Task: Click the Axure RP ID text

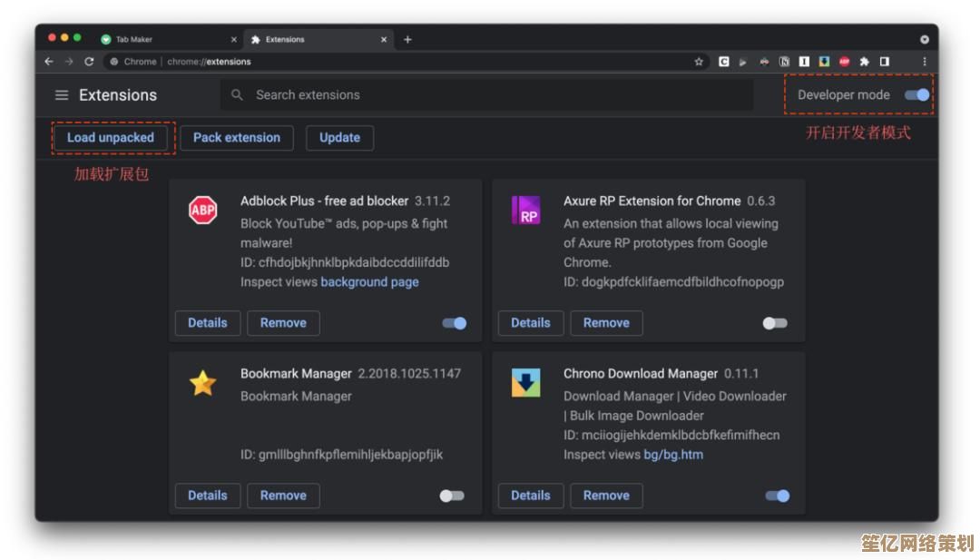Action: coord(673,282)
